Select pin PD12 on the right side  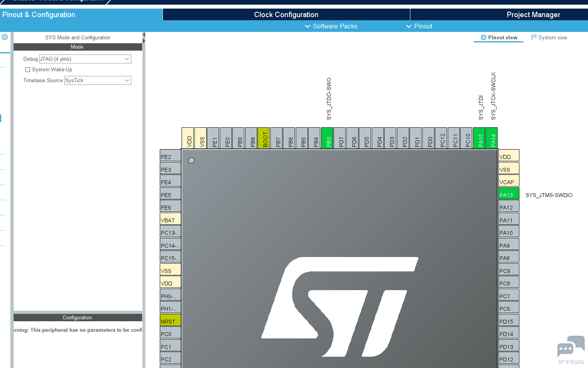pos(509,358)
